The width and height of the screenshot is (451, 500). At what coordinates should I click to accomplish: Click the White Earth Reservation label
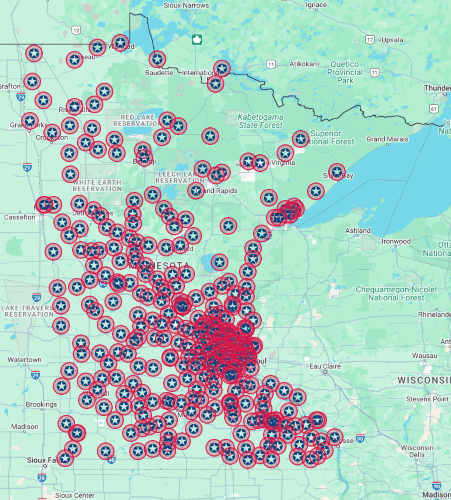[x=97, y=185]
